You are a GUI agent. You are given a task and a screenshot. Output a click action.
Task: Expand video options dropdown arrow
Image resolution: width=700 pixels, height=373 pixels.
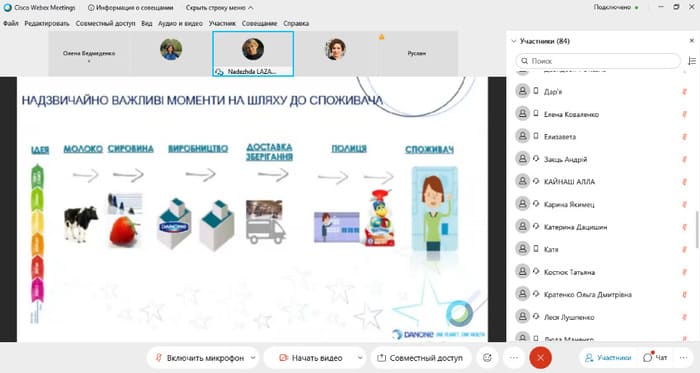coord(360,358)
